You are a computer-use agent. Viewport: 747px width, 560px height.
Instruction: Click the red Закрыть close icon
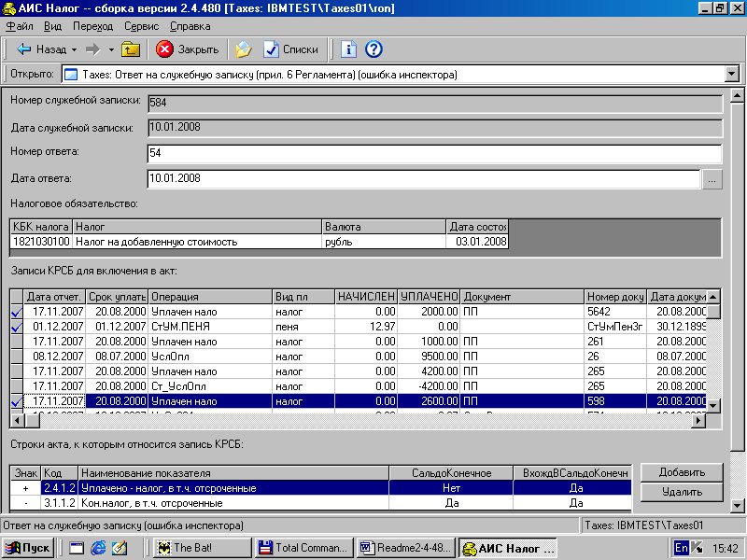click(x=165, y=49)
